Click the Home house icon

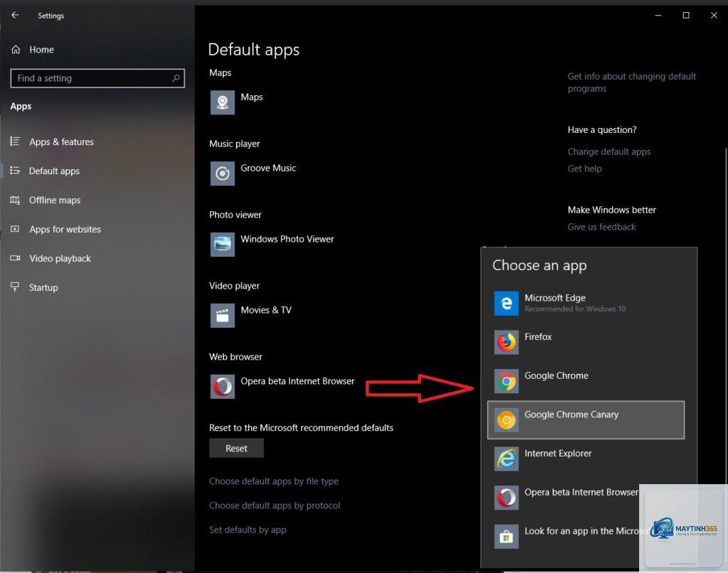tap(16, 49)
